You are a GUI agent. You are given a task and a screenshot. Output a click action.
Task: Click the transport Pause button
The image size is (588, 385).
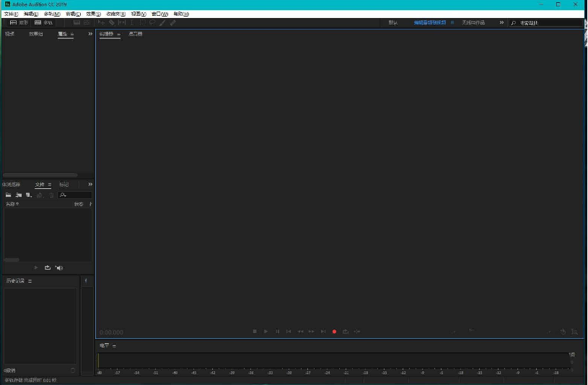278,332
